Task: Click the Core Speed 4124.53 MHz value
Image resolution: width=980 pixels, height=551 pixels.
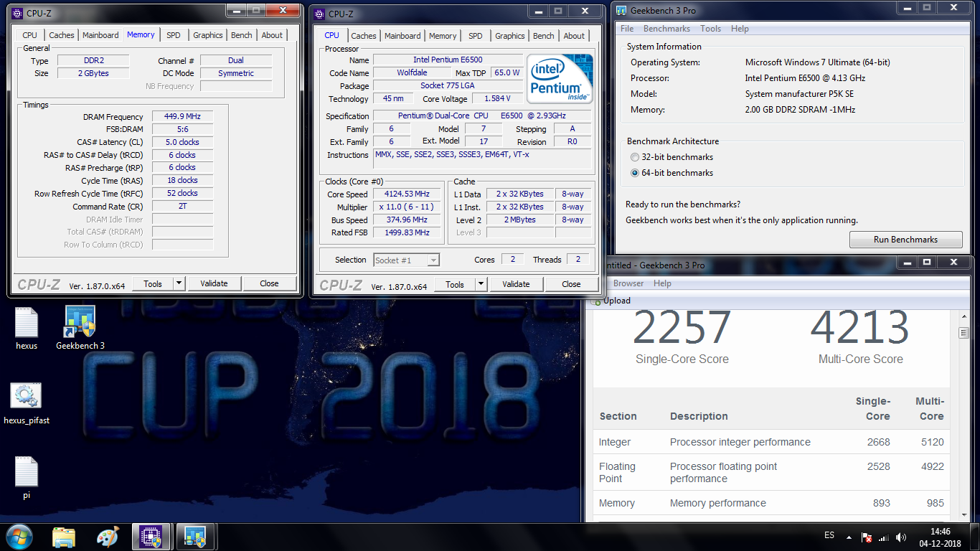Action: 407,194
